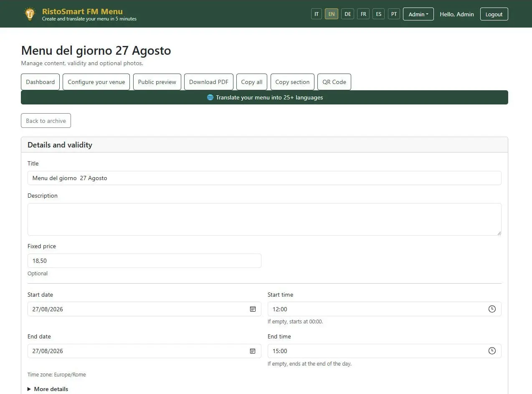Click the Time zone: Europe/Rome text
This screenshot has height=394, width=532.
(57, 375)
